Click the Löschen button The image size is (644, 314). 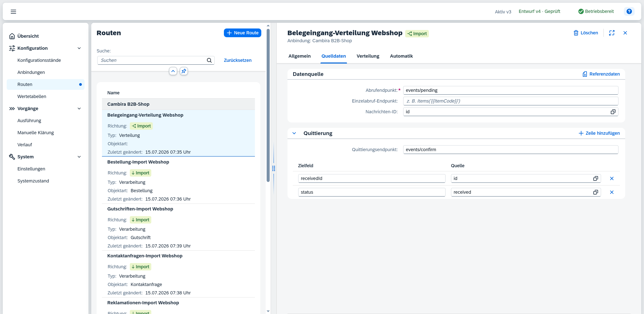[585, 33]
